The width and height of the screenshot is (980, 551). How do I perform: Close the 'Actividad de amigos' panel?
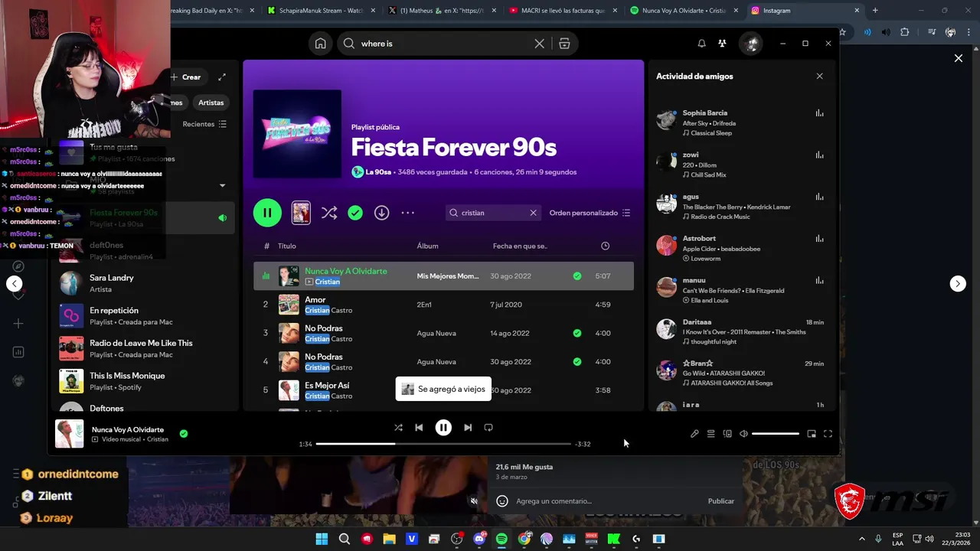pyautogui.click(x=819, y=77)
